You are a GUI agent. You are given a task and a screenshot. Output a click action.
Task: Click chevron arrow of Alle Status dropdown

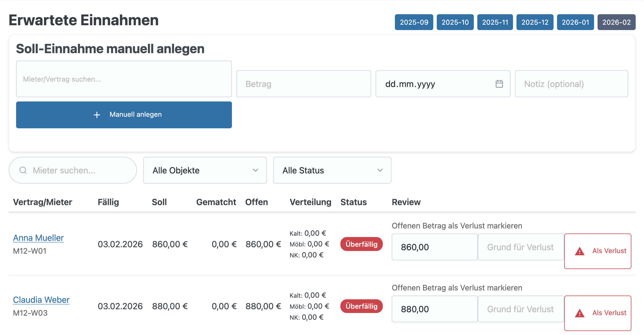380,170
